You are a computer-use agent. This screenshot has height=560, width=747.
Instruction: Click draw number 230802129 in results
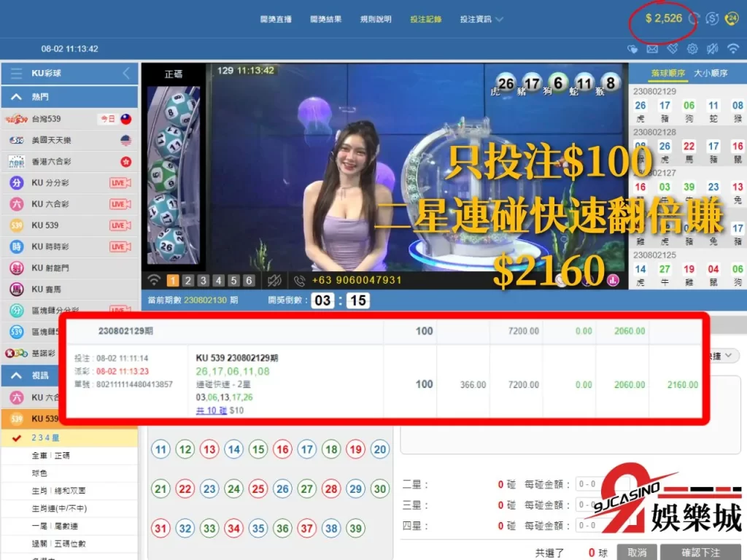654,91
